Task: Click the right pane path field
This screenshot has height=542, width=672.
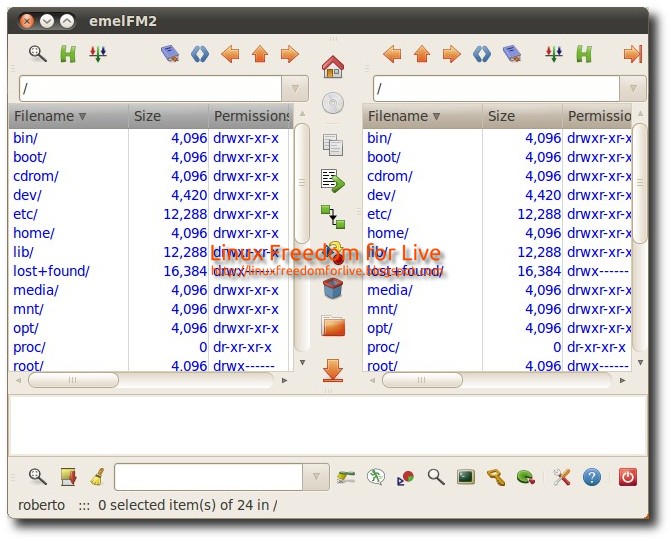Action: (x=497, y=89)
